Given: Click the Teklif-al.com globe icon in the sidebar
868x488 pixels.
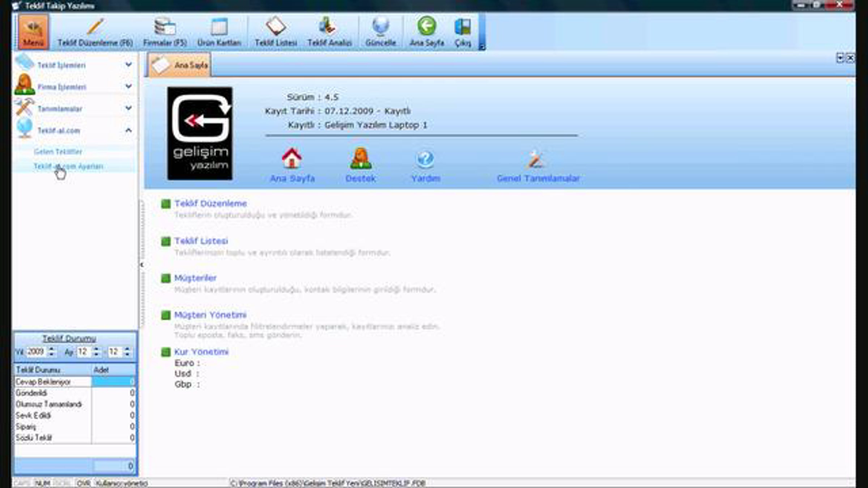Looking at the screenshot, I should 25,128.
